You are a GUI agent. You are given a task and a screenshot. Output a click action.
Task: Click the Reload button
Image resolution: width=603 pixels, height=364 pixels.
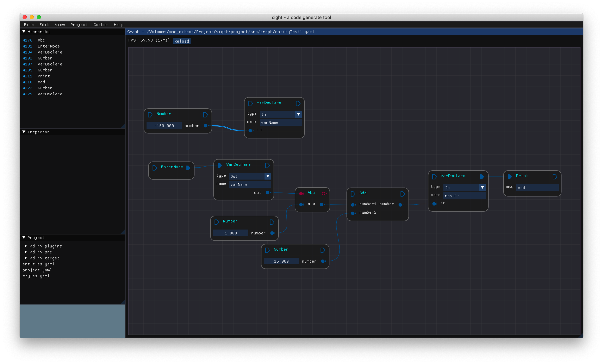[x=182, y=41]
